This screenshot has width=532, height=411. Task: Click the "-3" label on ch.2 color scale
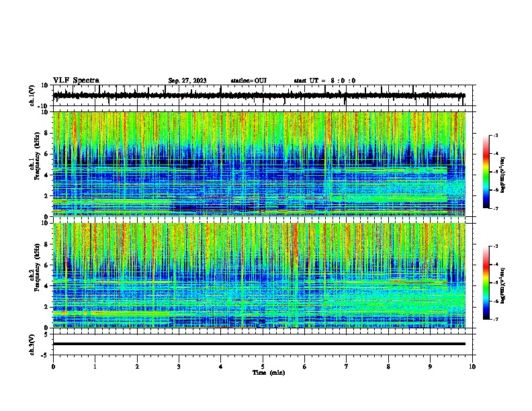[496, 246]
